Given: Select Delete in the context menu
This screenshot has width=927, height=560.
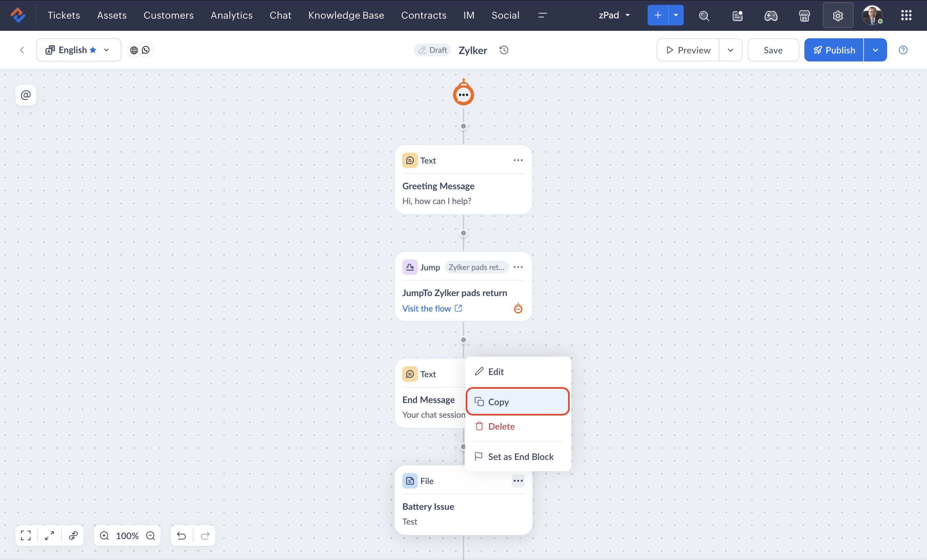Looking at the screenshot, I should click(x=501, y=426).
